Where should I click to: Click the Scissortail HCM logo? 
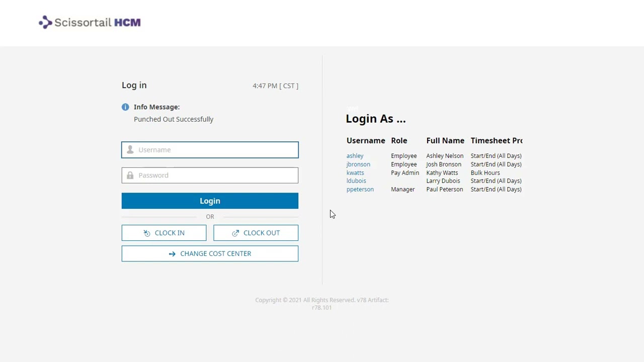(90, 22)
